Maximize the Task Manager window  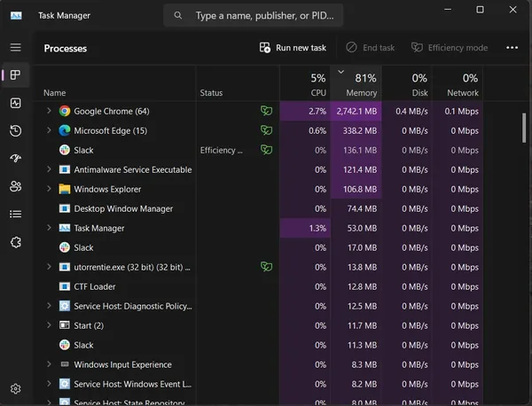[x=480, y=10]
